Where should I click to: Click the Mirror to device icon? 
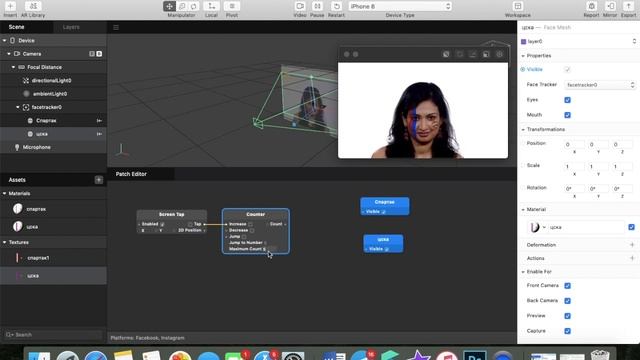611,6
